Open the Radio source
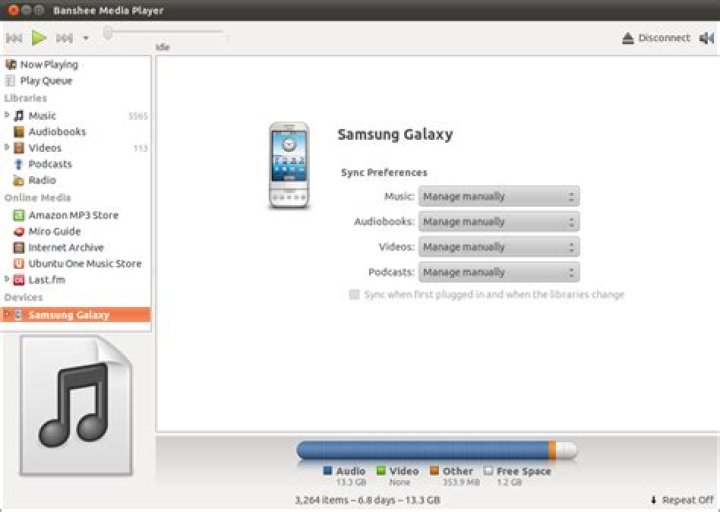 [42, 180]
